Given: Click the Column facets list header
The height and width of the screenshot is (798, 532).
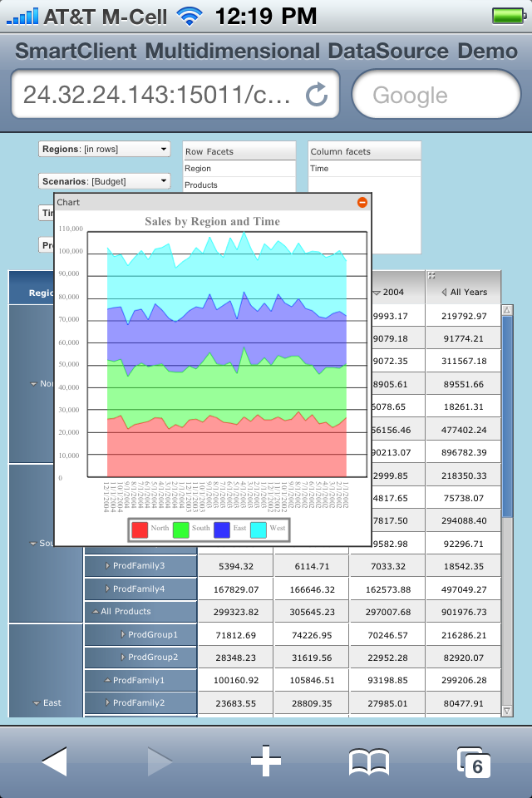Looking at the screenshot, I should [364, 151].
